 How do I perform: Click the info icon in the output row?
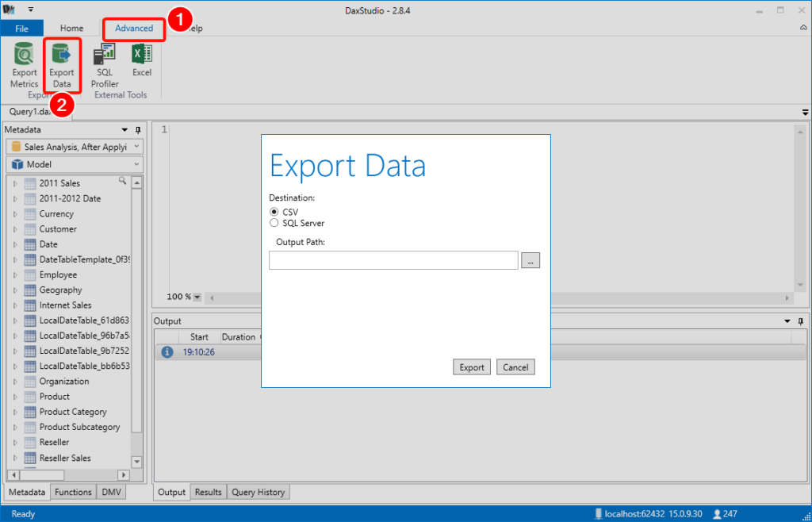pyautogui.click(x=167, y=352)
